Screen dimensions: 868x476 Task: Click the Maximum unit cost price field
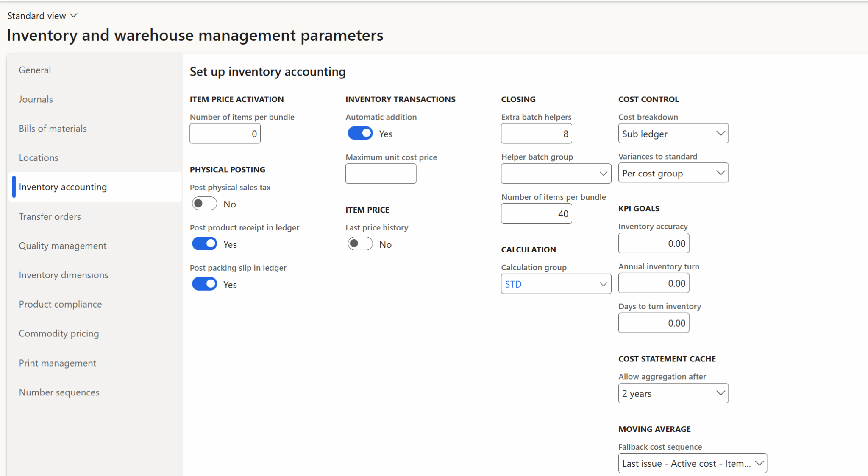point(380,174)
